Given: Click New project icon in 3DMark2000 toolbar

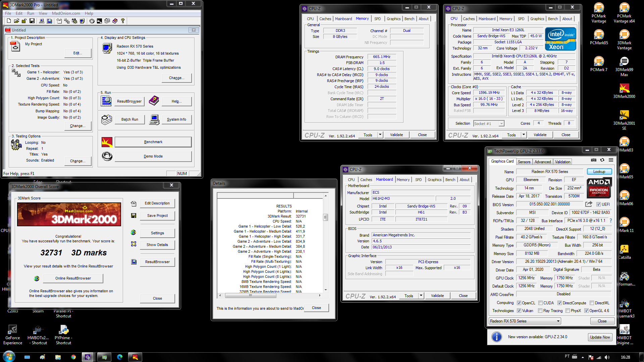Looking at the screenshot, I should coord(9,21).
